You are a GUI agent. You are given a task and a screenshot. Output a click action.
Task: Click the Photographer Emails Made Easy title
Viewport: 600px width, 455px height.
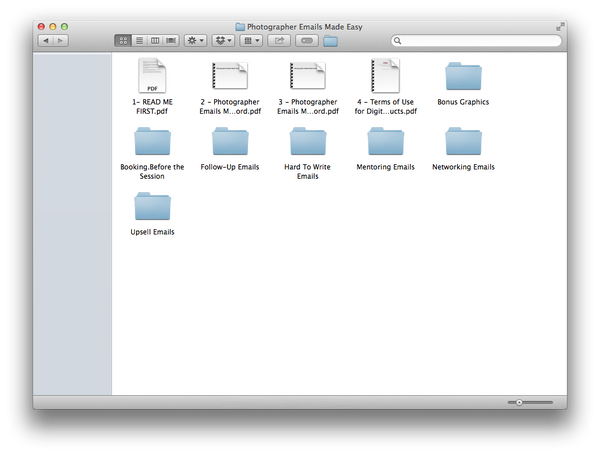click(x=305, y=27)
